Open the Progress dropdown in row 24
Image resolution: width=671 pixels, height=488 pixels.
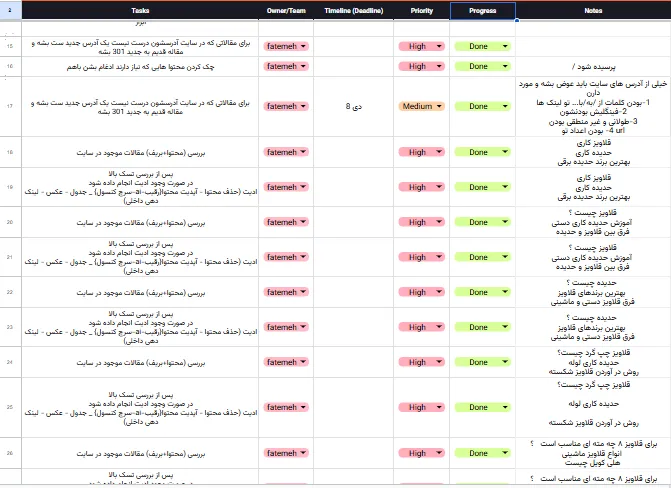click(x=482, y=362)
